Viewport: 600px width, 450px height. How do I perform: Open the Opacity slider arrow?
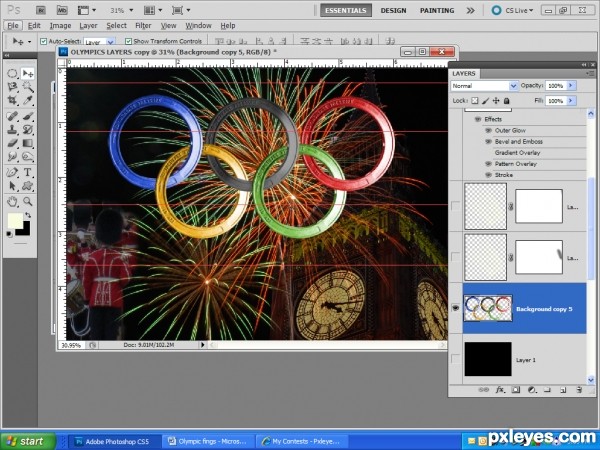click(571, 86)
